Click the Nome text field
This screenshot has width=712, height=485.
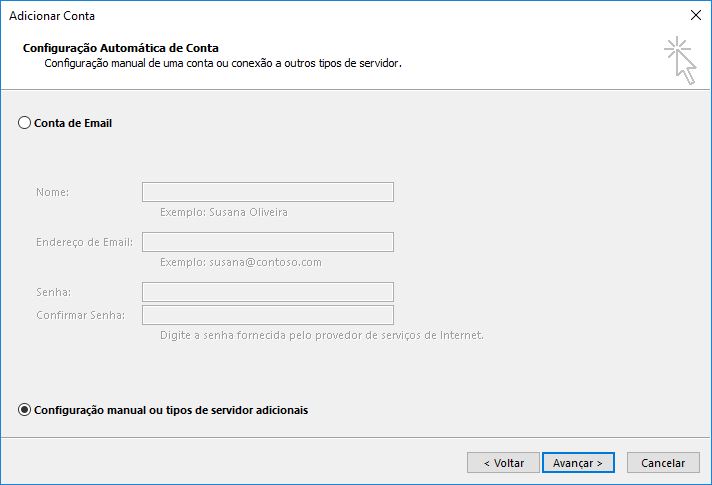[268, 192]
